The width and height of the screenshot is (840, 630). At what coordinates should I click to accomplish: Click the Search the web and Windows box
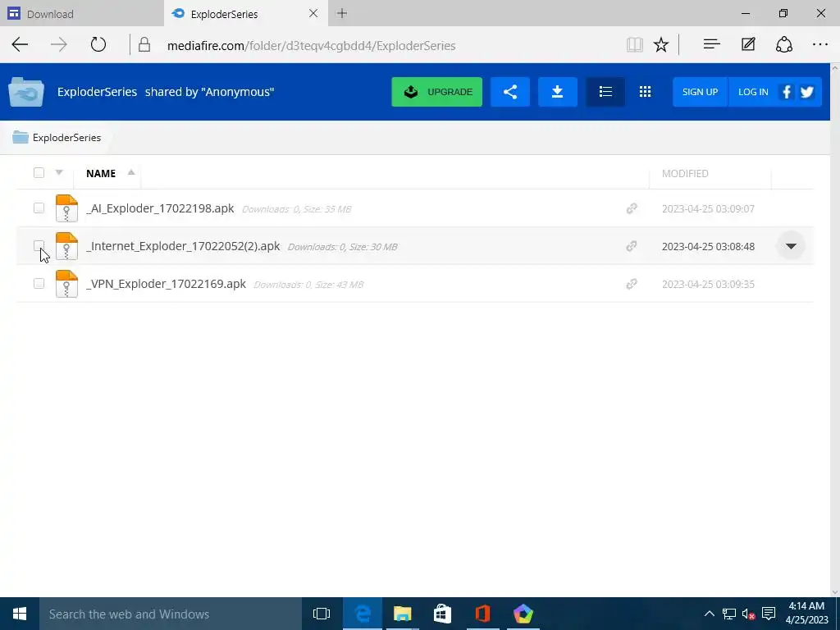click(171, 614)
